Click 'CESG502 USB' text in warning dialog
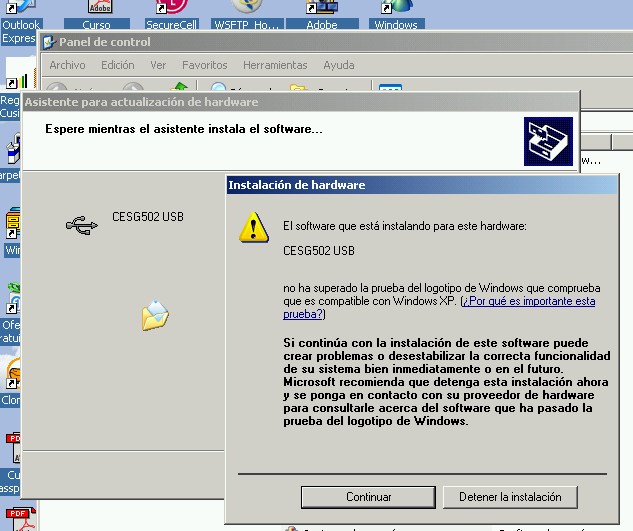Viewport: 633px width, 531px height. [319, 251]
